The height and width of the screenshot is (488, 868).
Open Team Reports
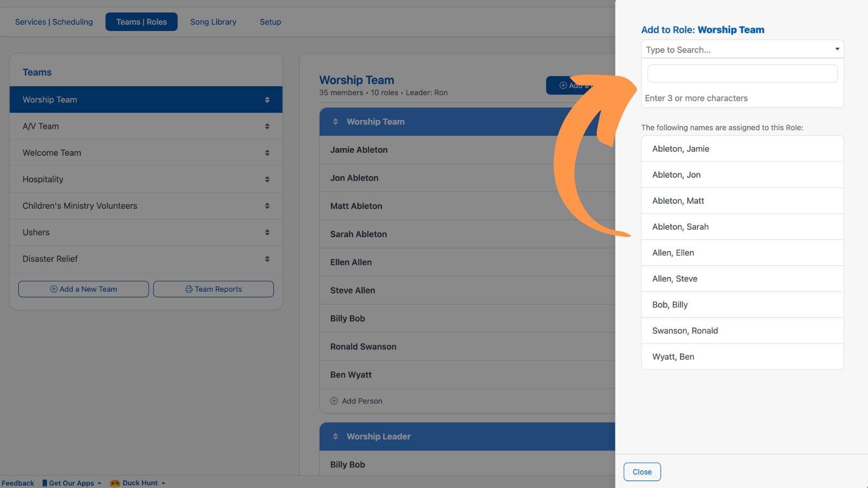coord(213,289)
